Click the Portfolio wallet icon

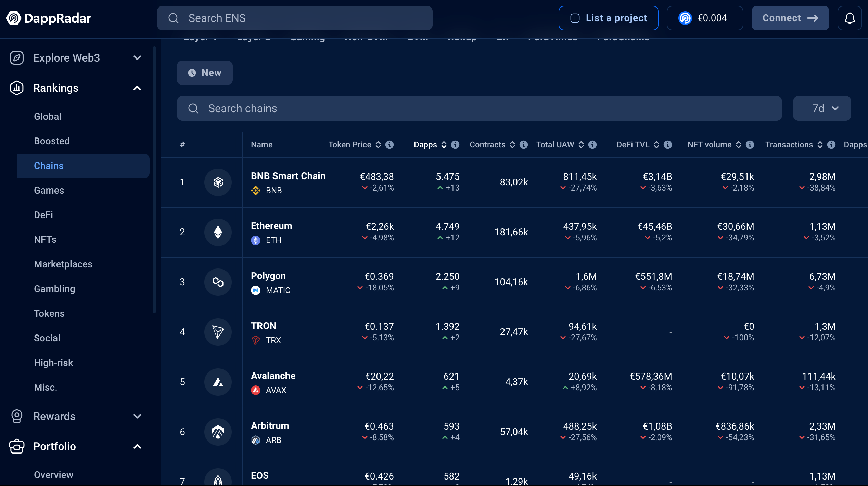16,446
